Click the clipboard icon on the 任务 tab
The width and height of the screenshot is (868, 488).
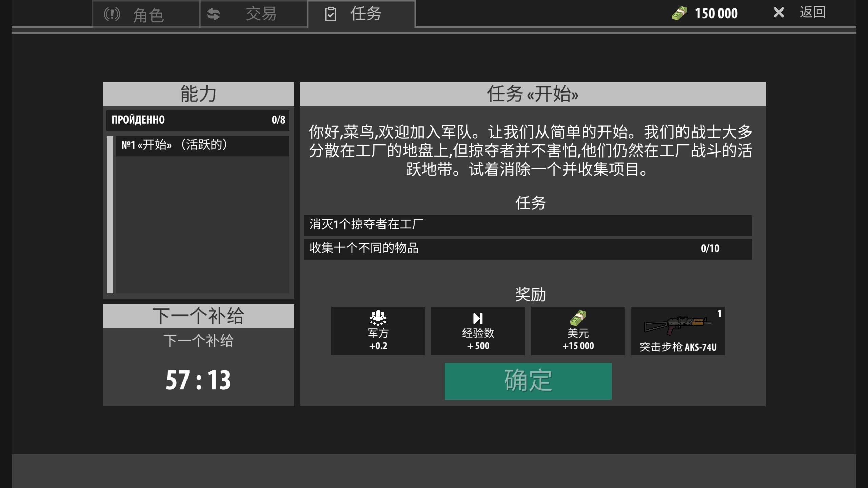click(331, 14)
